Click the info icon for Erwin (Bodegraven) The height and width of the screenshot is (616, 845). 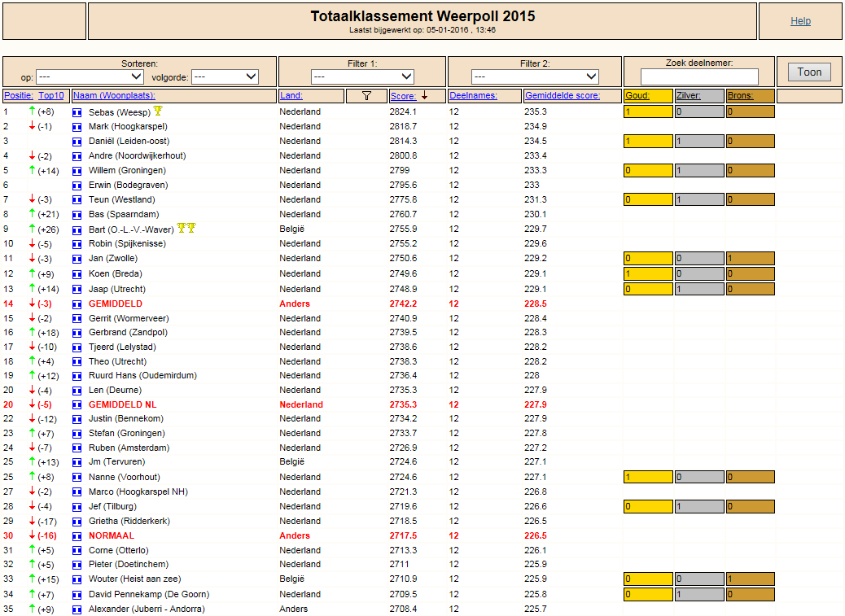[x=77, y=186]
